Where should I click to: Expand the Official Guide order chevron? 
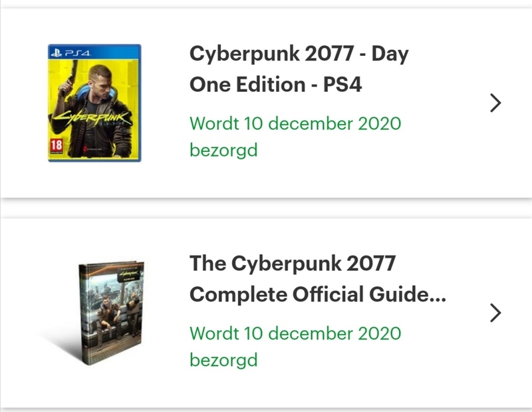coord(495,313)
